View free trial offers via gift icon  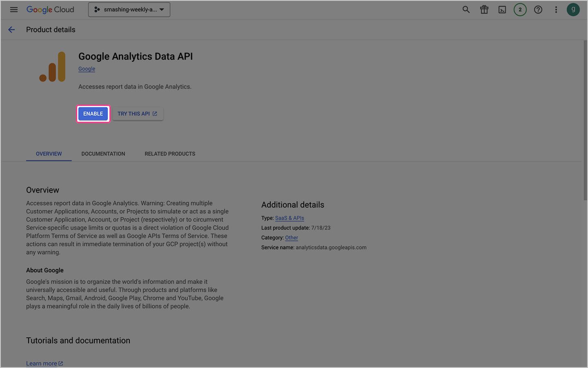tap(484, 9)
